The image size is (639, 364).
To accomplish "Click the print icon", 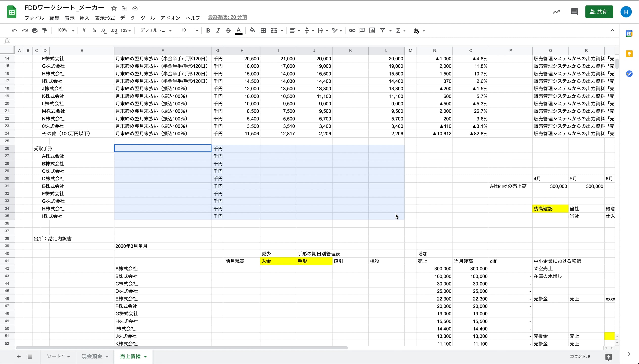I will [x=35, y=30].
